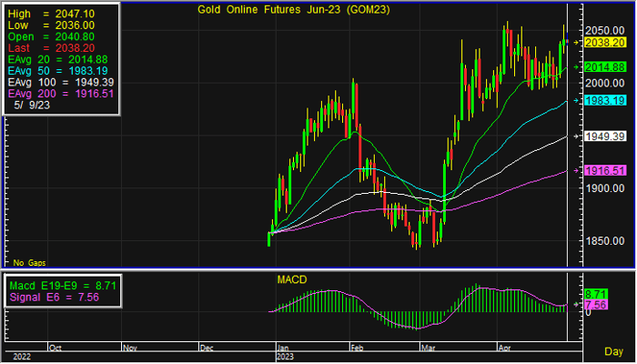Click the green 2014.88 EAvg price tag
This screenshot has width=637, height=364.
click(604, 67)
